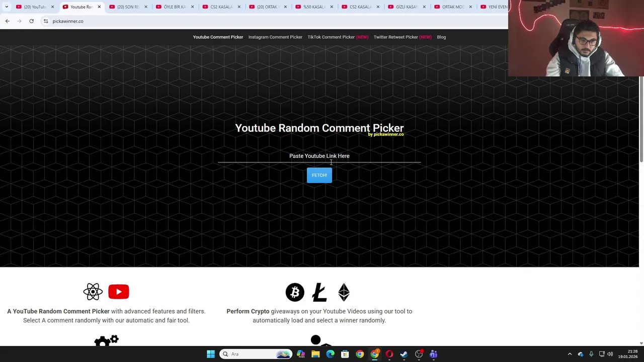
Task: Open the OBS Studio taskbar icon
Action: point(419,354)
